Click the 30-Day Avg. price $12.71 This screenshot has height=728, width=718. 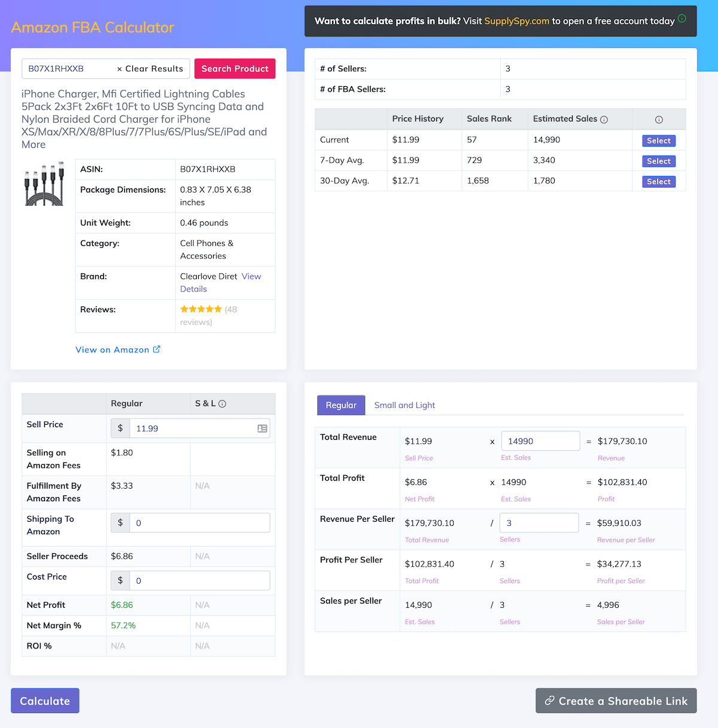pyautogui.click(x=406, y=180)
